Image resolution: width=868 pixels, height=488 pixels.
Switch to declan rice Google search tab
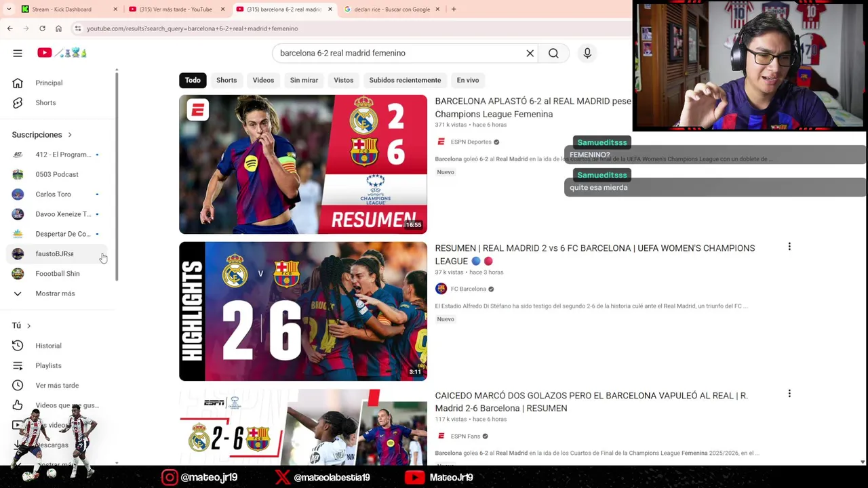pos(392,9)
